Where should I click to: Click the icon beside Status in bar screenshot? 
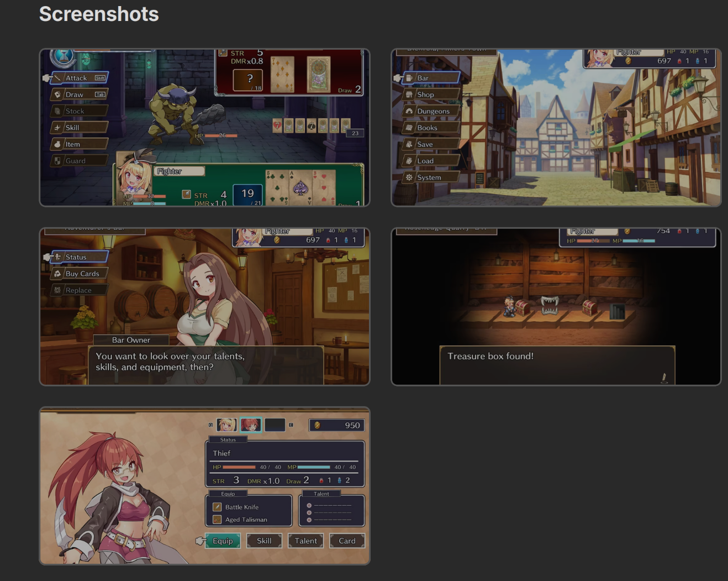pyautogui.click(x=57, y=257)
